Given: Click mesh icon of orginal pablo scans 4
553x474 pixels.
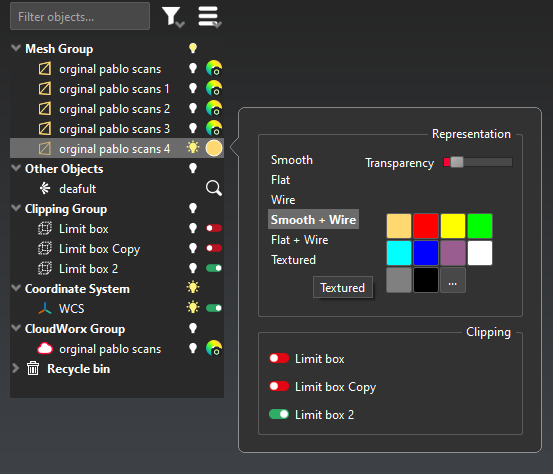Looking at the screenshot, I should (x=45, y=148).
